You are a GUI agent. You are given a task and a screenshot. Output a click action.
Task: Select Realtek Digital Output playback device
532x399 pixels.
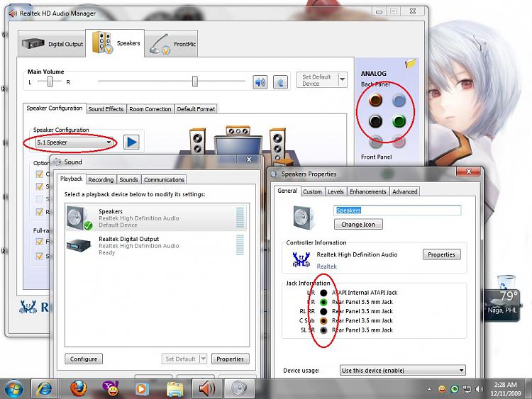coord(156,245)
